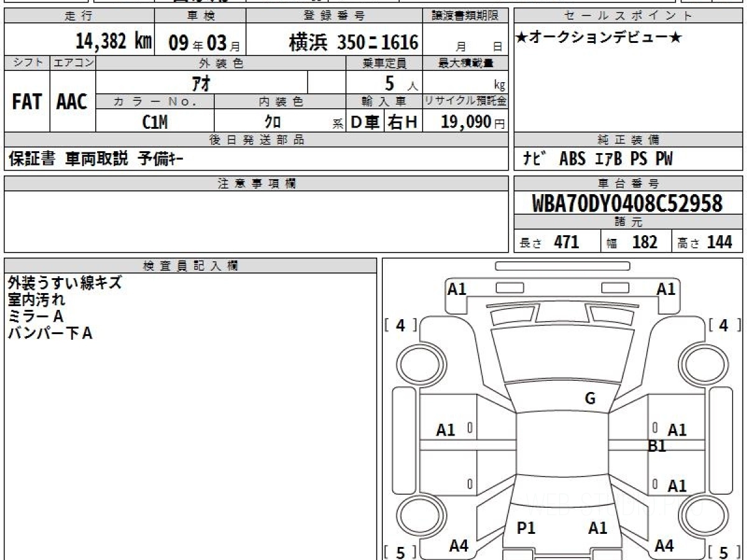Click the 右H steering position cell
This screenshot has height=560, width=747.
403,123
